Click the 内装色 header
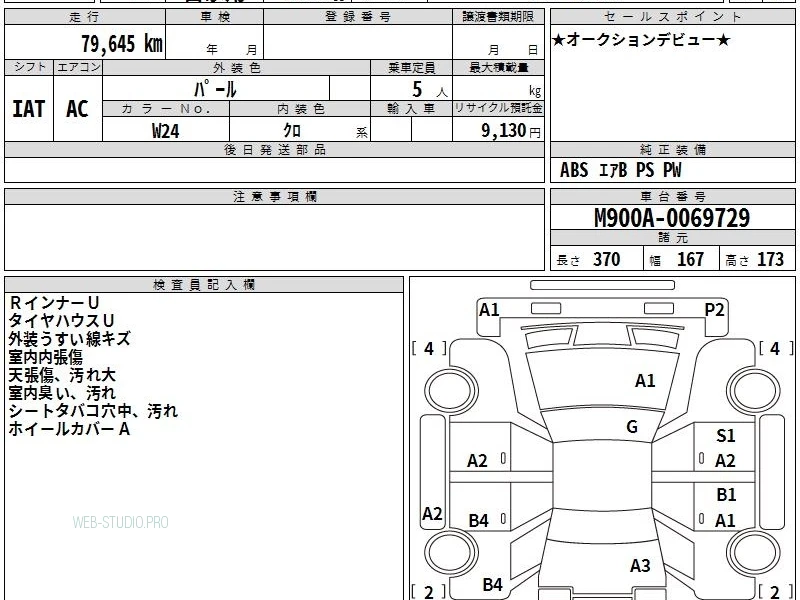This screenshot has height=600, width=800. pyautogui.click(x=300, y=109)
